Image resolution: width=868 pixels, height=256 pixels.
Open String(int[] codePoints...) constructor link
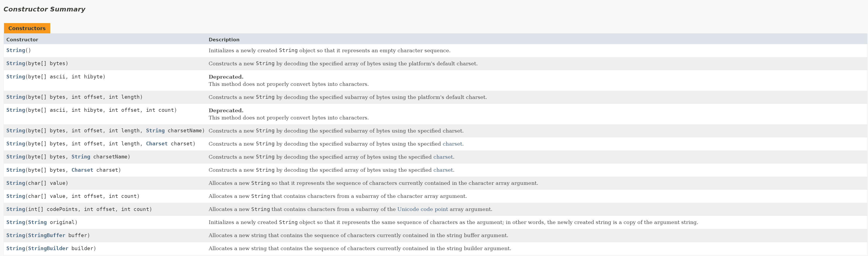pyautogui.click(x=15, y=209)
